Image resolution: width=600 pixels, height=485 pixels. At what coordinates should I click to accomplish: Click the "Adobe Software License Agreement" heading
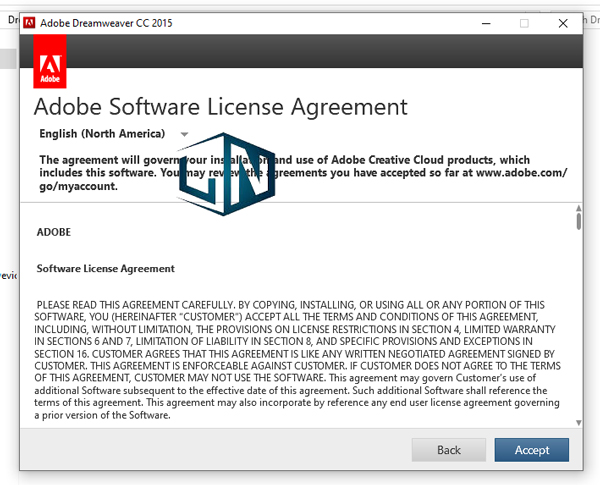pos(221,106)
